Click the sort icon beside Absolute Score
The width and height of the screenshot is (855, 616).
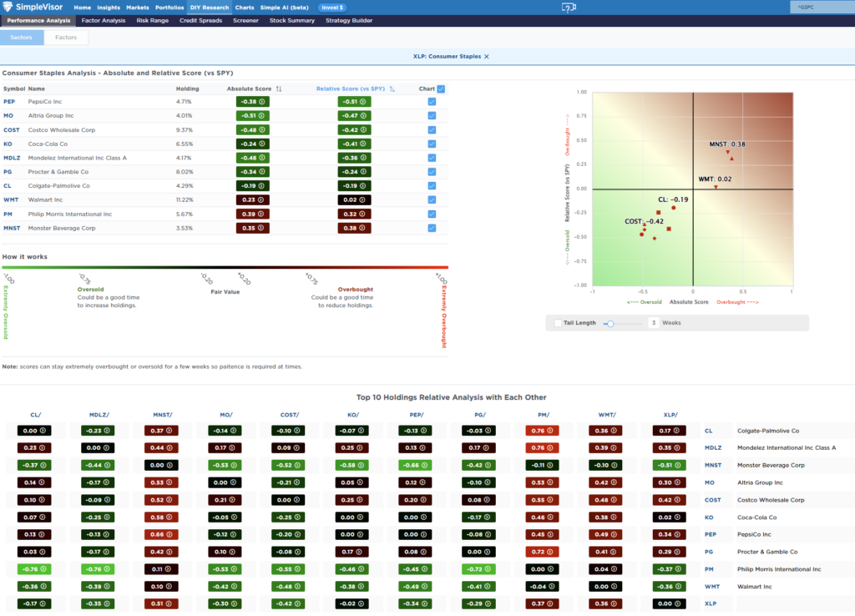[279, 89]
